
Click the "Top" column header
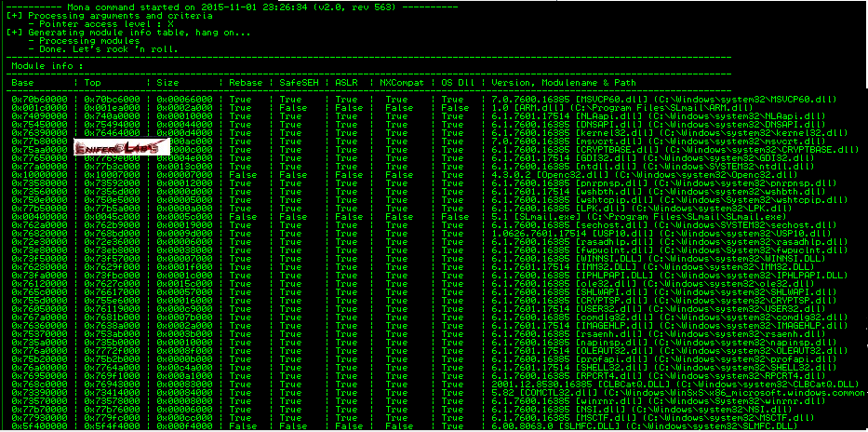[92, 83]
